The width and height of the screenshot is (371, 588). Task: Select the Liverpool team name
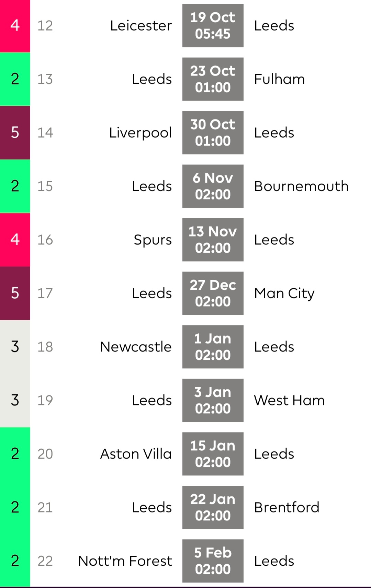(x=140, y=133)
